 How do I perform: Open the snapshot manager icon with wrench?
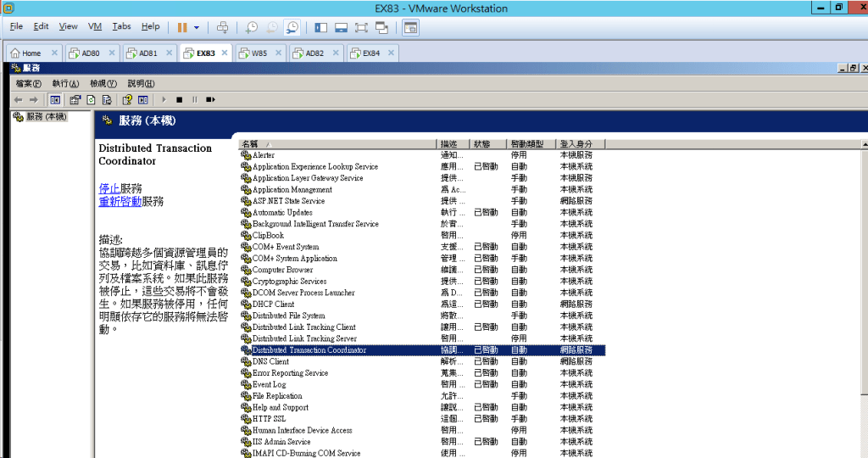point(292,27)
